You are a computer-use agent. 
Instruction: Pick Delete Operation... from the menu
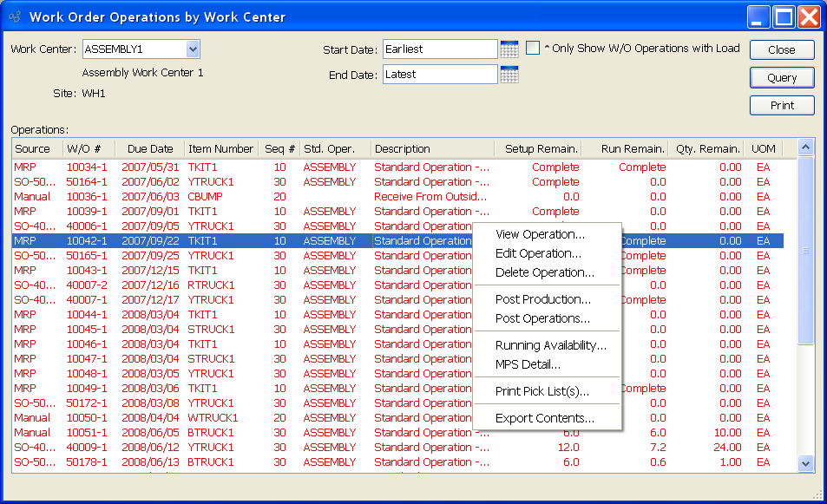(x=544, y=272)
